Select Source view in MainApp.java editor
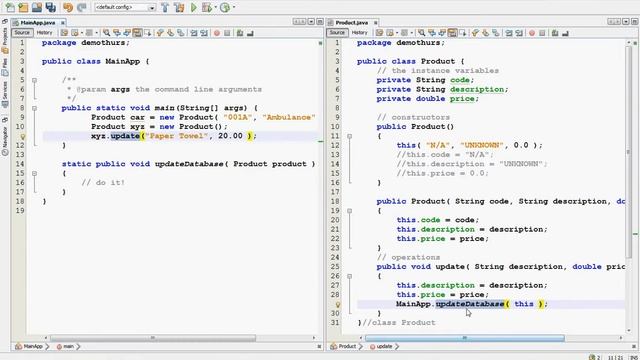This screenshot has width=640, height=360. point(22,33)
